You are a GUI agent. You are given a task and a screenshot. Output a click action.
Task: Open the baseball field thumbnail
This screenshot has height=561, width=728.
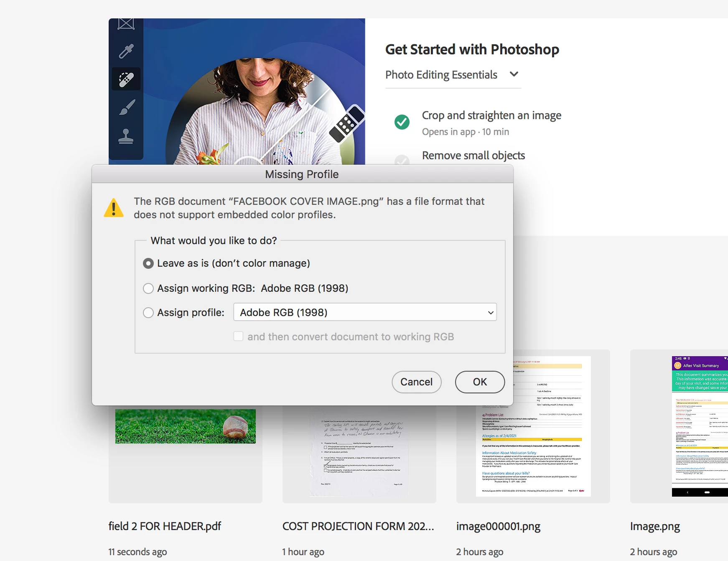point(186,426)
